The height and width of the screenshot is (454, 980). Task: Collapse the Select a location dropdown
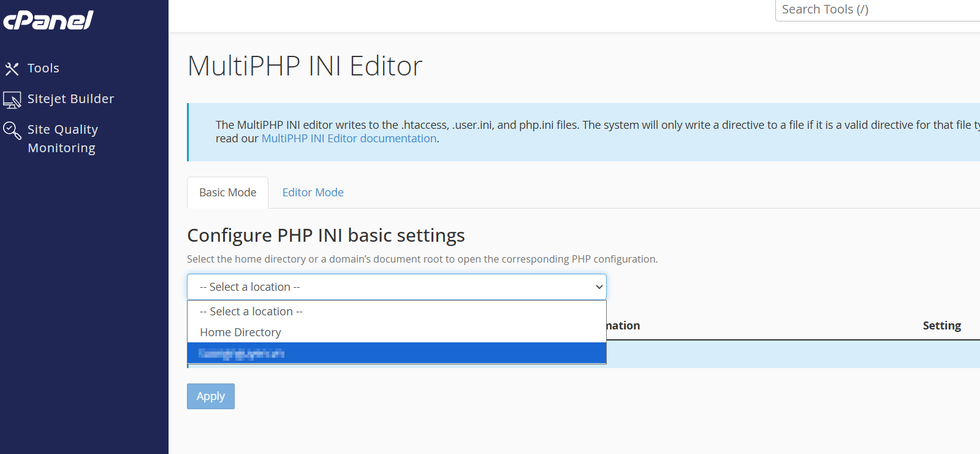[x=397, y=287]
